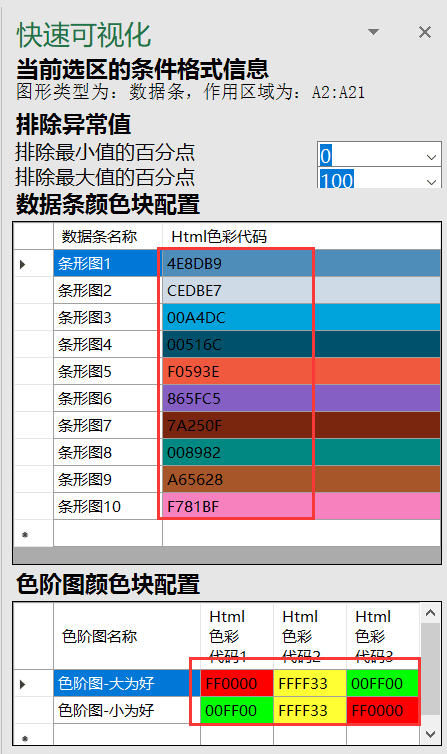This screenshot has height=754, width=447.
Task: Click the A65628 color code cell
Action: point(301,479)
